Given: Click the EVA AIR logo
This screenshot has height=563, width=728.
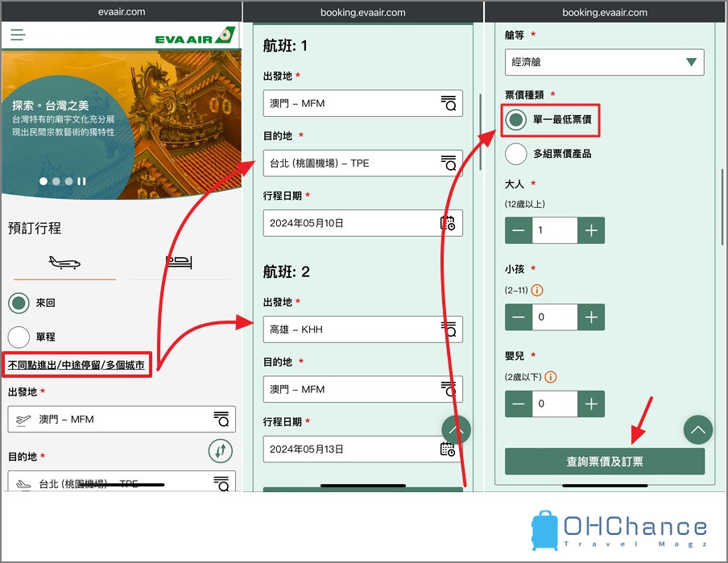Looking at the screenshot, I should click(x=195, y=35).
